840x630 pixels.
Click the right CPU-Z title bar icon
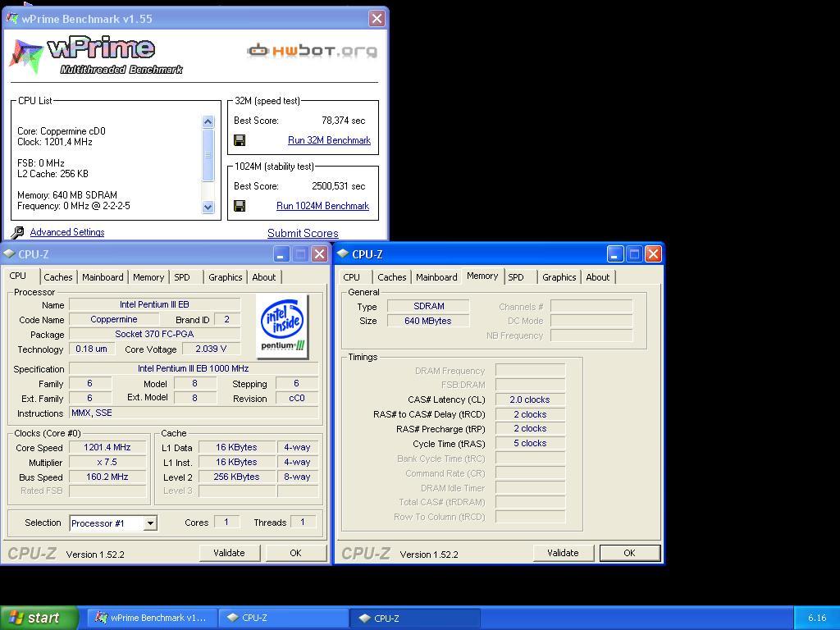[x=343, y=253]
